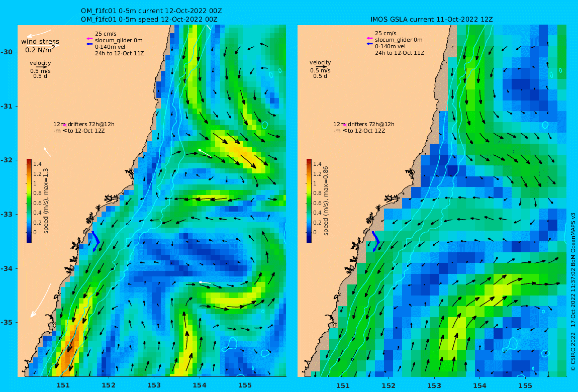Click the -35 latitude axis label
This screenshot has width=578, height=392.
[x=6, y=323]
